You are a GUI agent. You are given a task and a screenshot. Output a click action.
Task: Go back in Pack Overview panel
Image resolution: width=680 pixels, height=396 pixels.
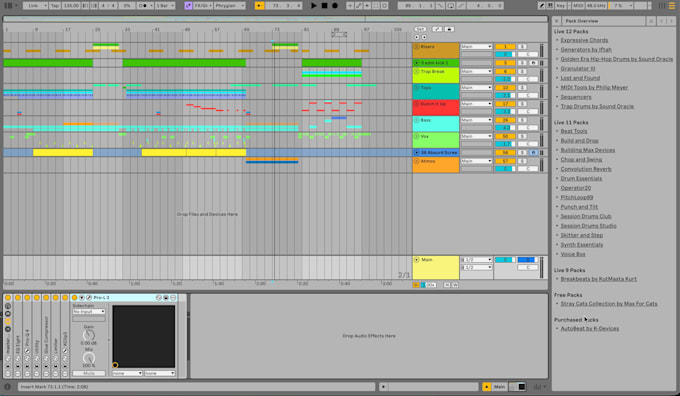[x=662, y=21]
